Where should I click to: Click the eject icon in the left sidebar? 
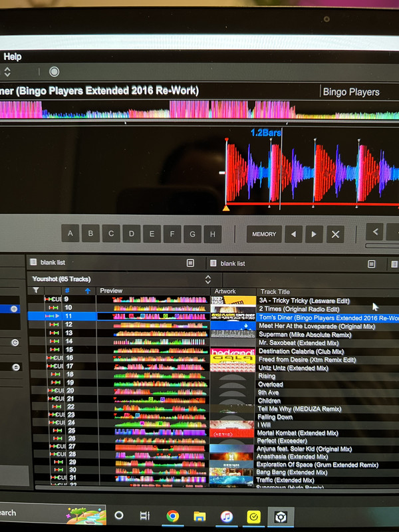pos(15,367)
